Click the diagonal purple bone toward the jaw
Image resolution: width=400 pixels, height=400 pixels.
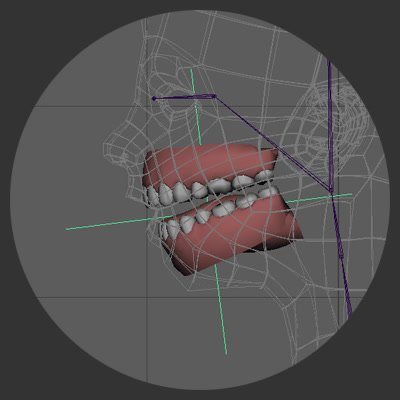click(273, 145)
